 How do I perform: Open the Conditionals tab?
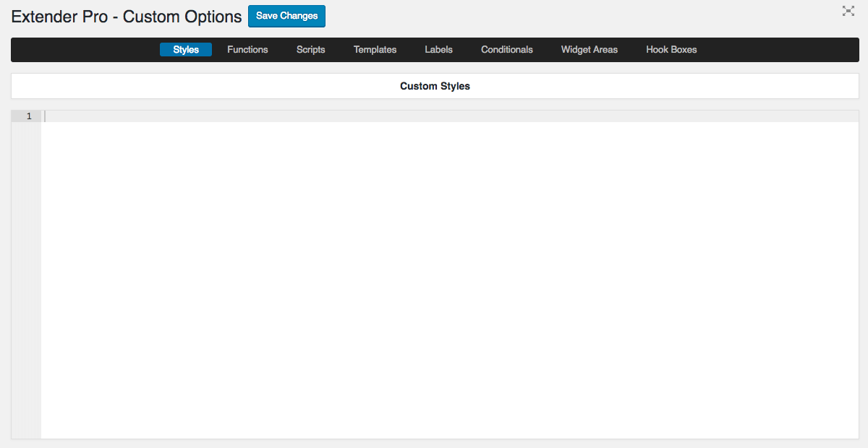pyautogui.click(x=506, y=50)
